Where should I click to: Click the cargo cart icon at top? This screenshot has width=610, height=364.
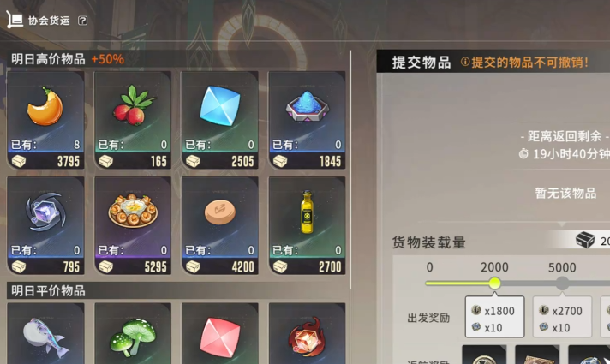tap(15, 20)
